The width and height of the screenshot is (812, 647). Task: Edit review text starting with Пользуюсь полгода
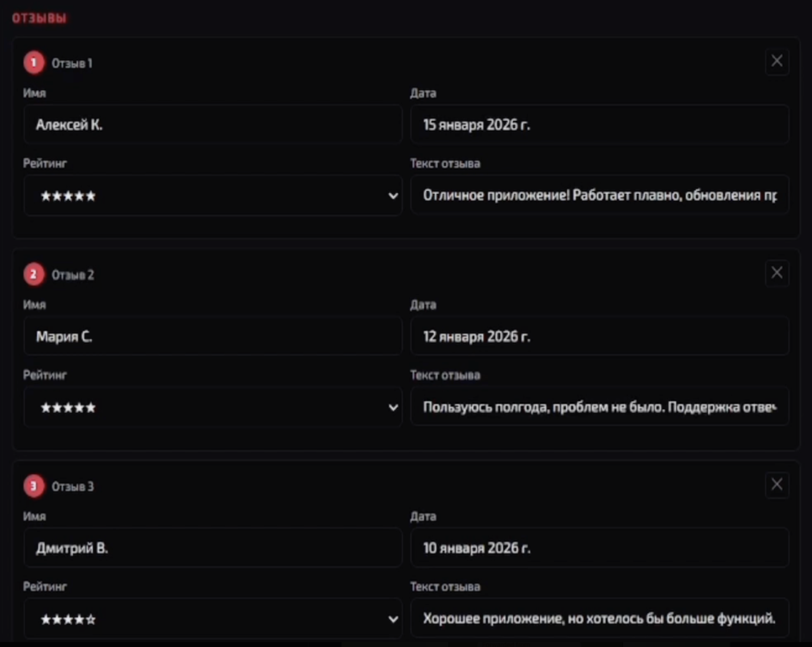pos(600,407)
